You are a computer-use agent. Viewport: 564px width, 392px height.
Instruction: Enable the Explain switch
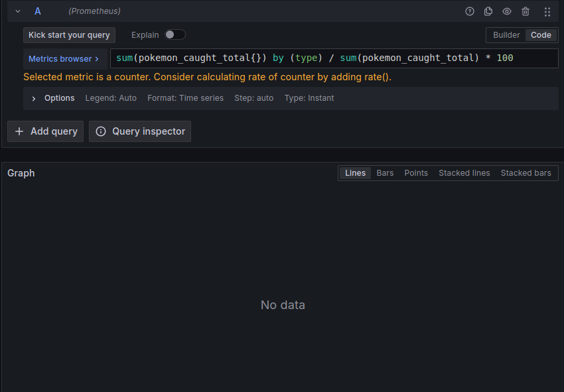(x=175, y=35)
